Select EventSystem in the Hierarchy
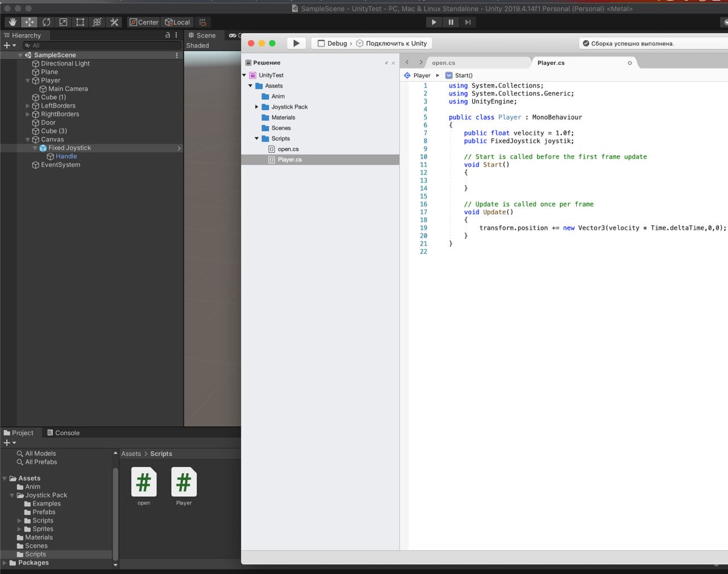The image size is (728, 574). [60, 165]
